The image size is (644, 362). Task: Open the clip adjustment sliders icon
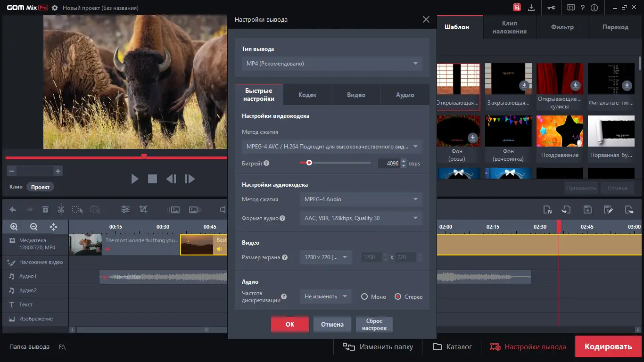(x=125, y=209)
